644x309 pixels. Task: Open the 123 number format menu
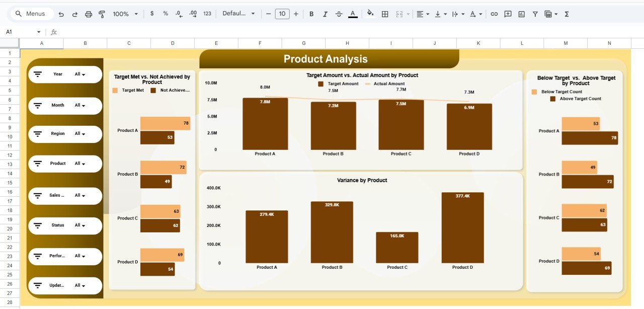click(x=206, y=14)
